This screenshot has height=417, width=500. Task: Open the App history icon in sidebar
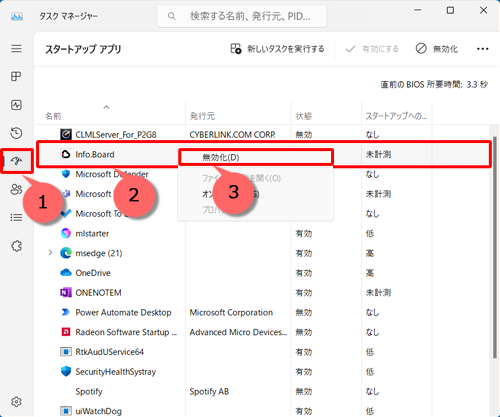[x=16, y=133]
